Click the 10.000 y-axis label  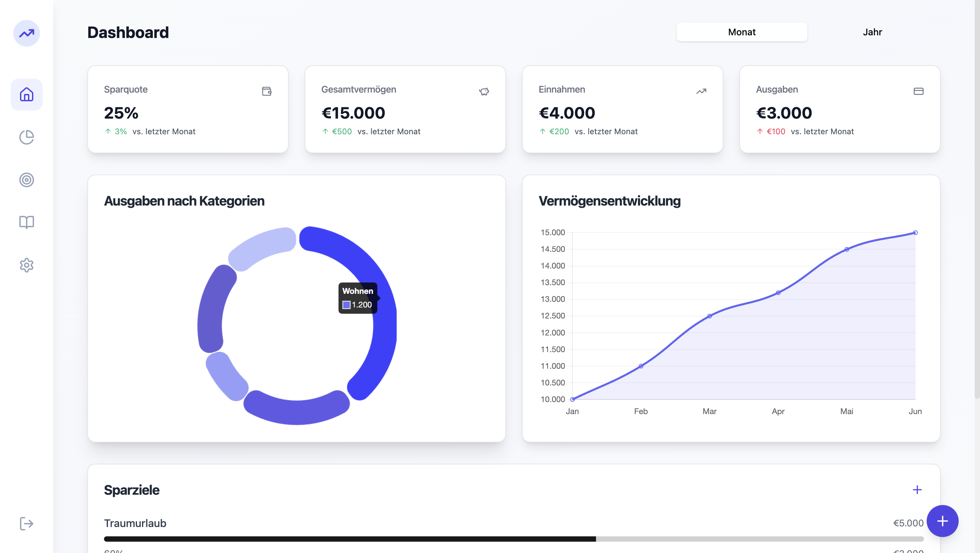(x=552, y=399)
